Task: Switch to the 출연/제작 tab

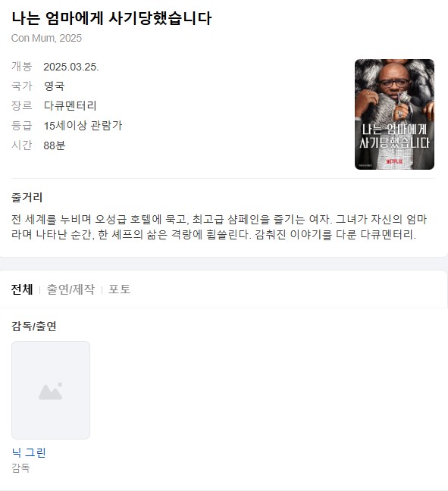Action: (70, 289)
